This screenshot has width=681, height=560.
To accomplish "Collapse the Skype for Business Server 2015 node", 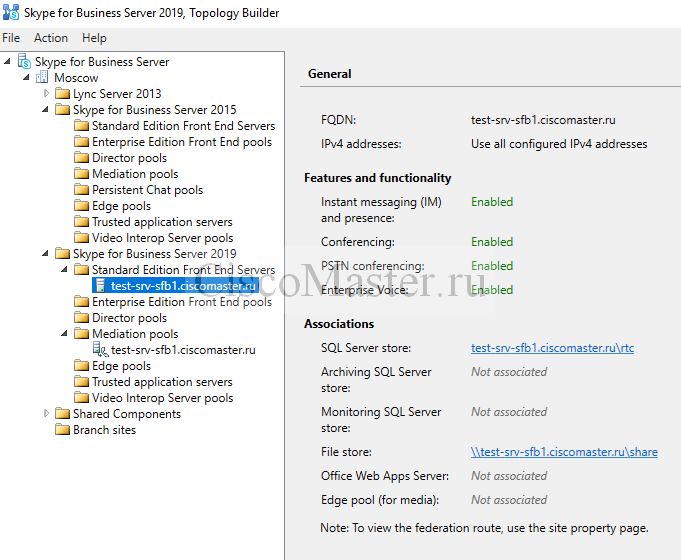I will tap(45, 109).
